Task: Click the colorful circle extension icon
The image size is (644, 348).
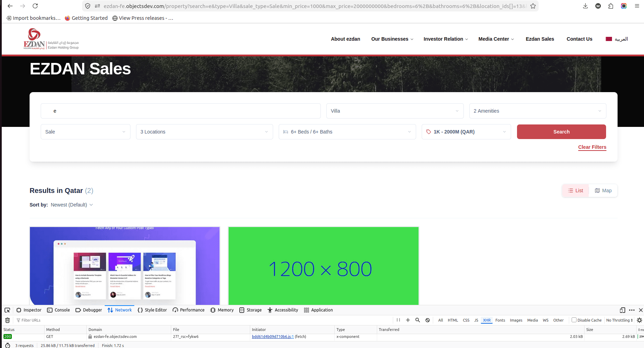Action: pos(624,6)
